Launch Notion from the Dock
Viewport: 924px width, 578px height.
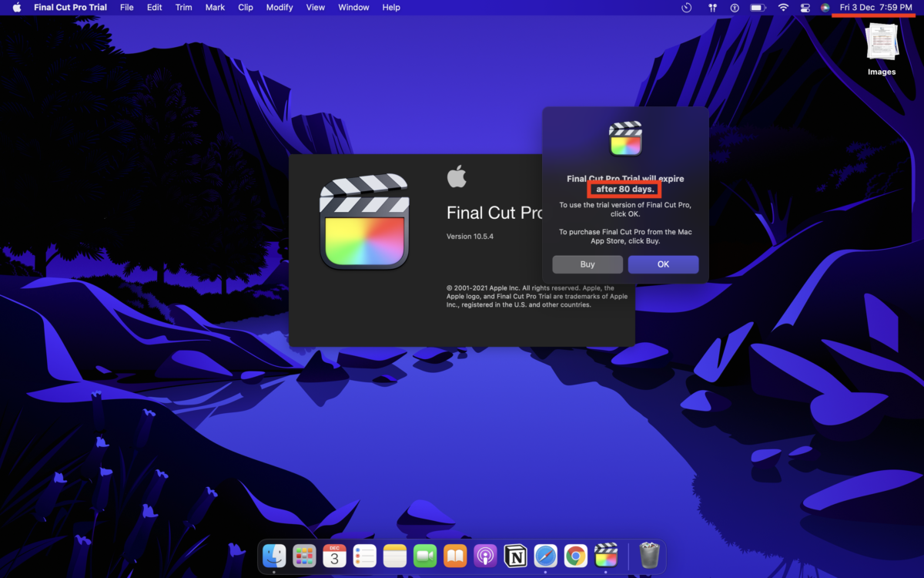[x=515, y=556]
